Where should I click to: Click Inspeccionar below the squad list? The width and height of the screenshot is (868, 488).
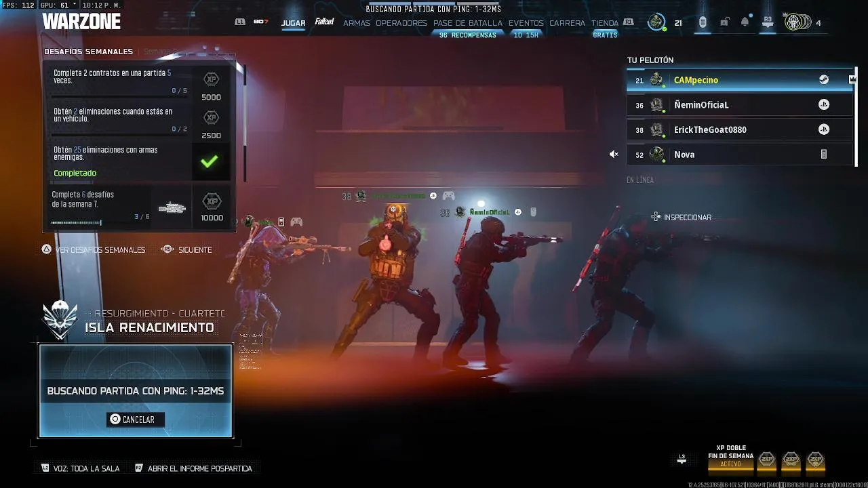click(x=681, y=217)
